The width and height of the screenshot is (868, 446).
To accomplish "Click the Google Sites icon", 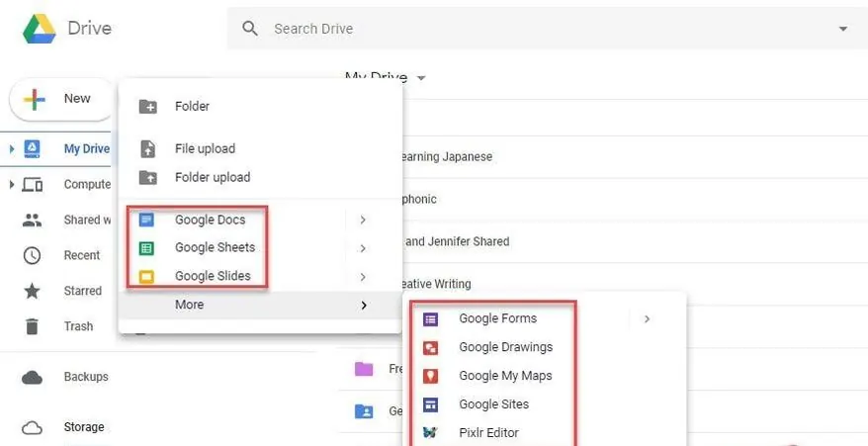I will [430, 405].
